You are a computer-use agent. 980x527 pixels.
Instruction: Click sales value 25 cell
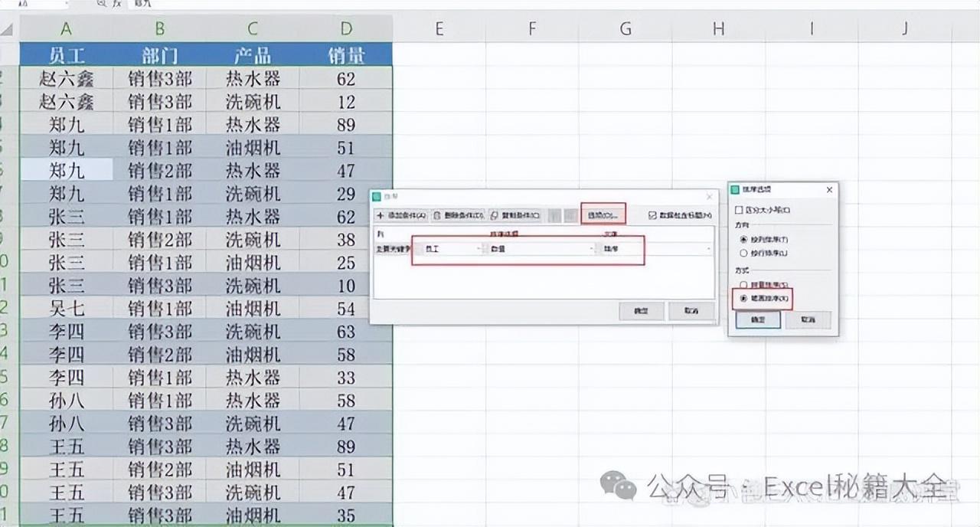click(x=346, y=262)
